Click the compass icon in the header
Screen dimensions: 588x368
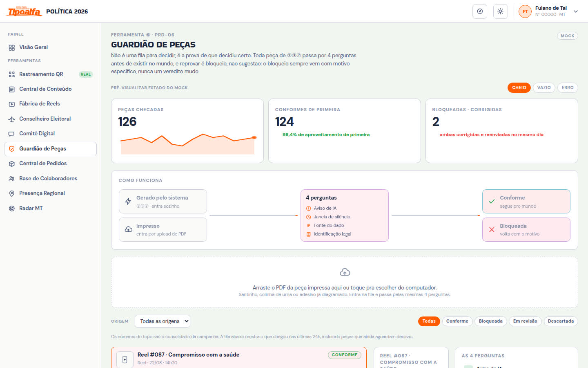[480, 11]
